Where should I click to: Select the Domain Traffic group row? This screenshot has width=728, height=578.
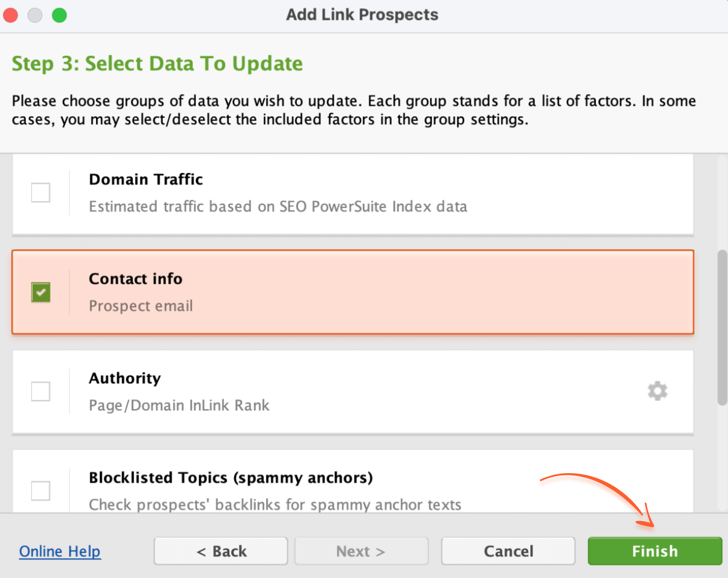pyautogui.click(x=353, y=195)
